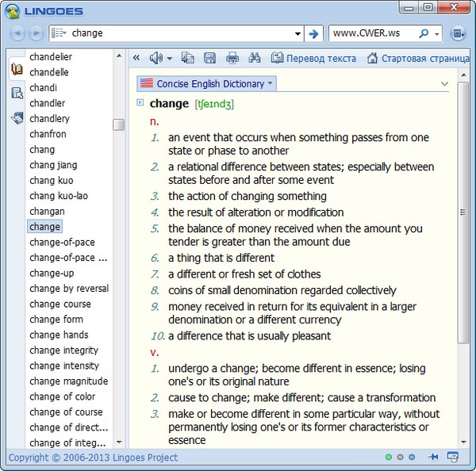The image size is (476, 471).
Task: Open the index list sidebar icon
Action: click(17, 93)
